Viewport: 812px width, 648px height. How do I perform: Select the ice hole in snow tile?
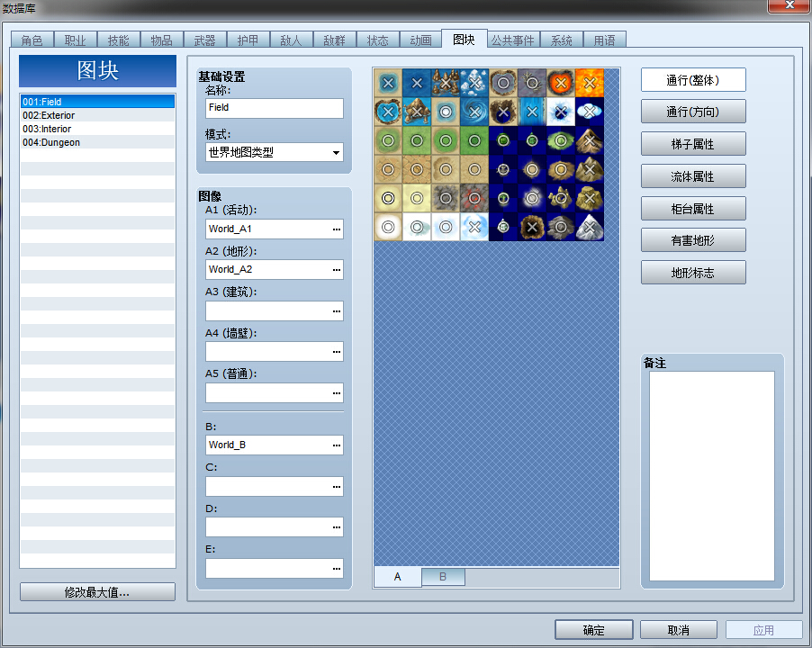point(561,112)
